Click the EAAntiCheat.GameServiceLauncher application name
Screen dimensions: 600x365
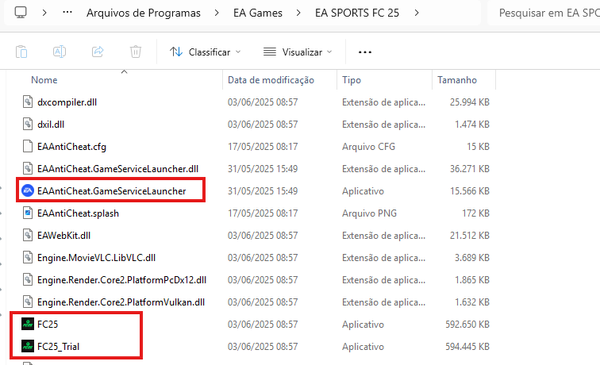tap(111, 191)
